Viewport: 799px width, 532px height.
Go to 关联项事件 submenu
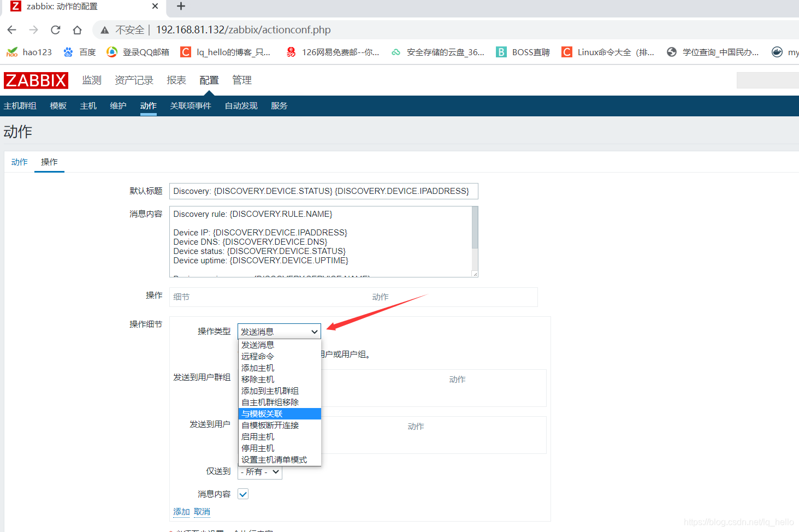191,106
